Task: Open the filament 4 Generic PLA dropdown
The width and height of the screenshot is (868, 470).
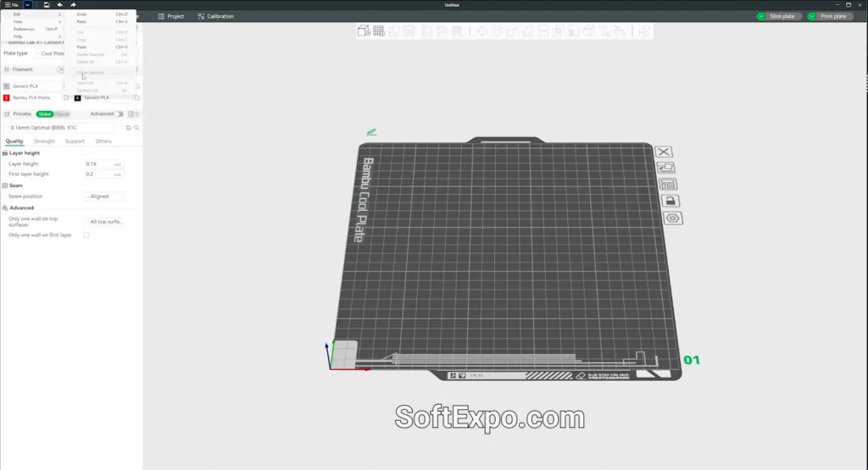Action: point(108,98)
